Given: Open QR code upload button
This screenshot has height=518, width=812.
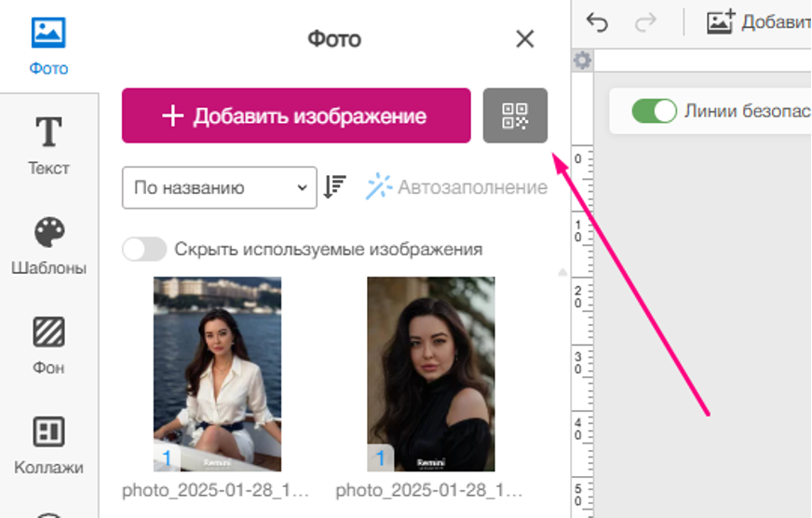Looking at the screenshot, I should (x=515, y=116).
